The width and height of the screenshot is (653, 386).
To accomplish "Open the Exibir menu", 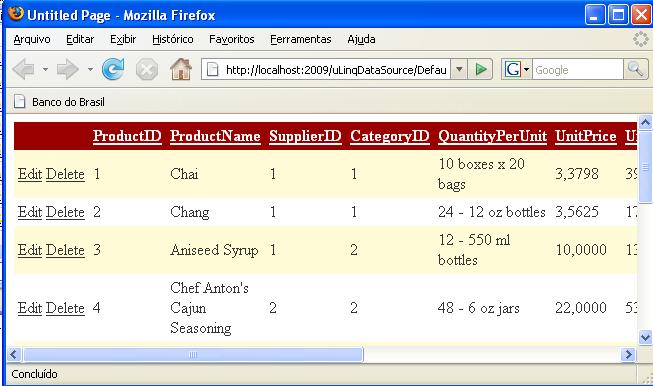I will pyautogui.click(x=123, y=39).
